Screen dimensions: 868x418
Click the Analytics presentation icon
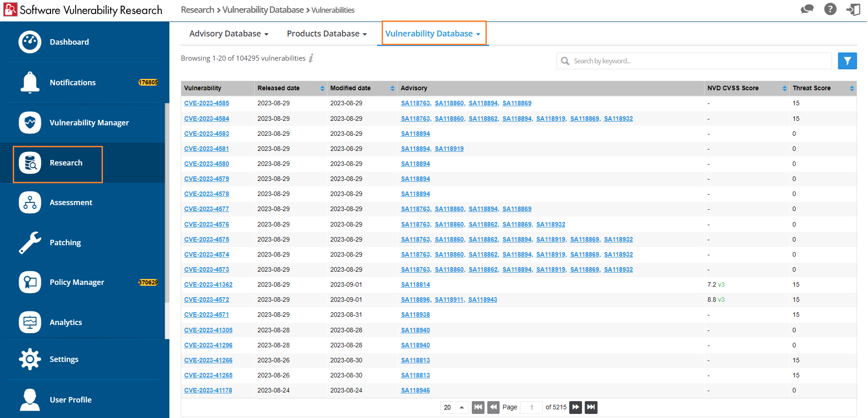pyautogui.click(x=30, y=322)
